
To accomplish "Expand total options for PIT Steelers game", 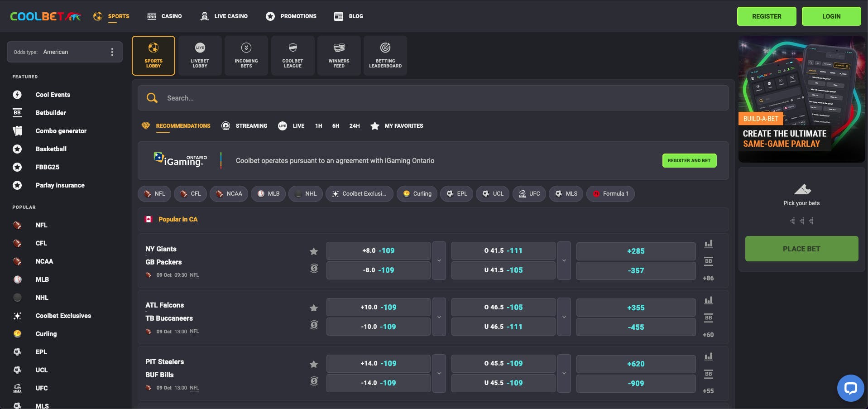I will tap(564, 373).
